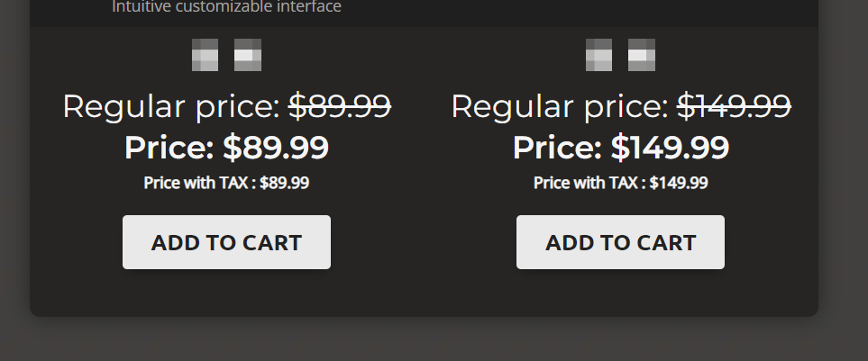Click the second small icon above the $149.99 product
This screenshot has height=361, width=868.
642,55
